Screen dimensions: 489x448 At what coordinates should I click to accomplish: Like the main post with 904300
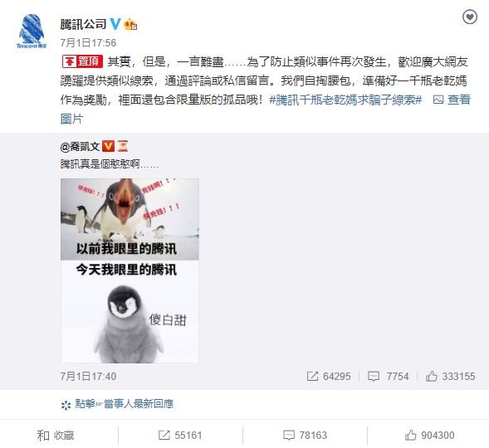click(x=429, y=436)
